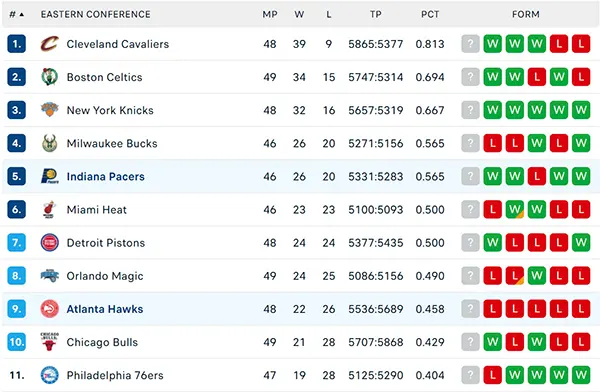Open the Atlanta Hawks team link
600x392 pixels.
point(105,309)
